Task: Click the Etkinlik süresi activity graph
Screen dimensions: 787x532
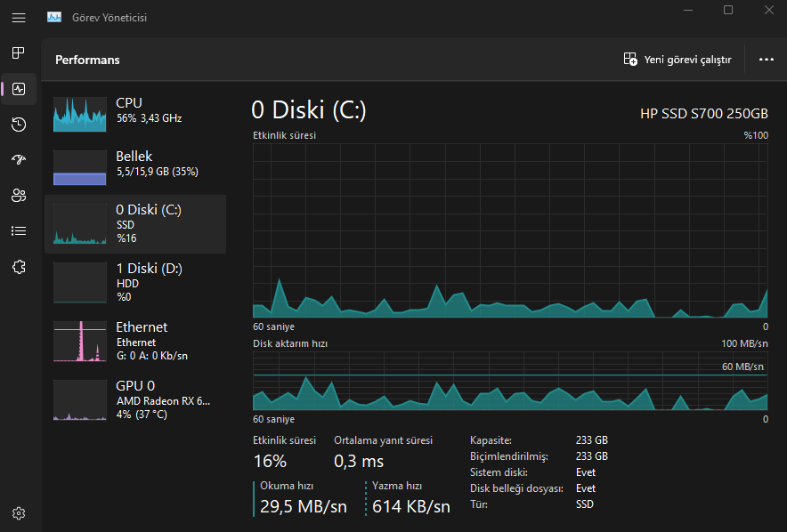Action: point(510,230)
